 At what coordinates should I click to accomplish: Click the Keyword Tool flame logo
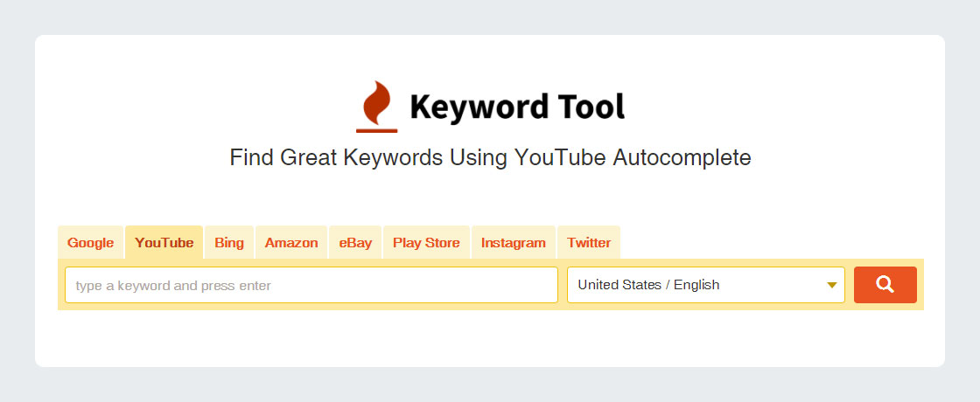(377, 107)
